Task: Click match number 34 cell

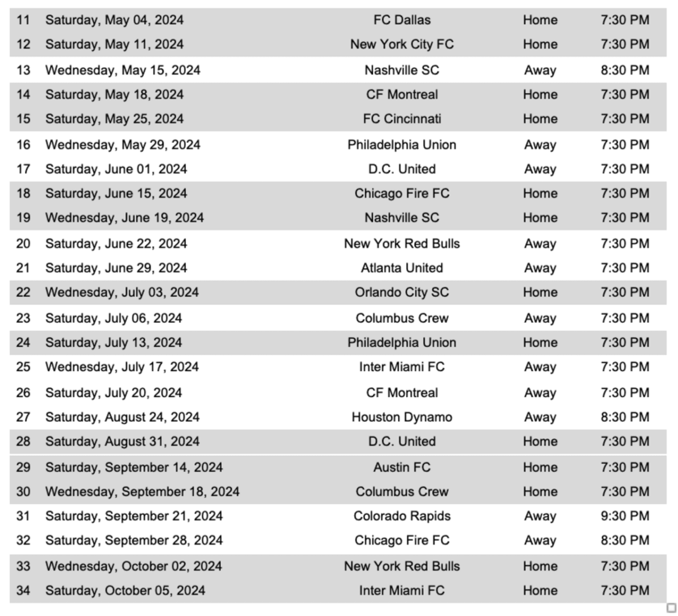Action: click(23, 591)
